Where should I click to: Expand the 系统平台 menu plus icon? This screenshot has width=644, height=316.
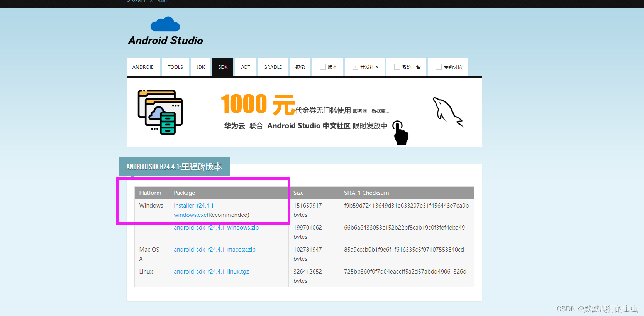397,67
